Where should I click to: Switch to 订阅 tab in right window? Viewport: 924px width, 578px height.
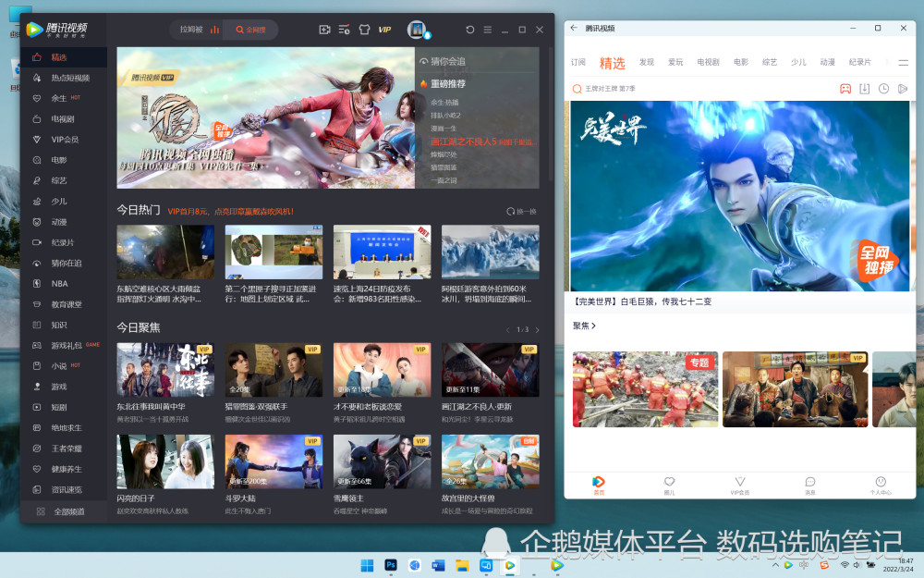pos(578,62)
